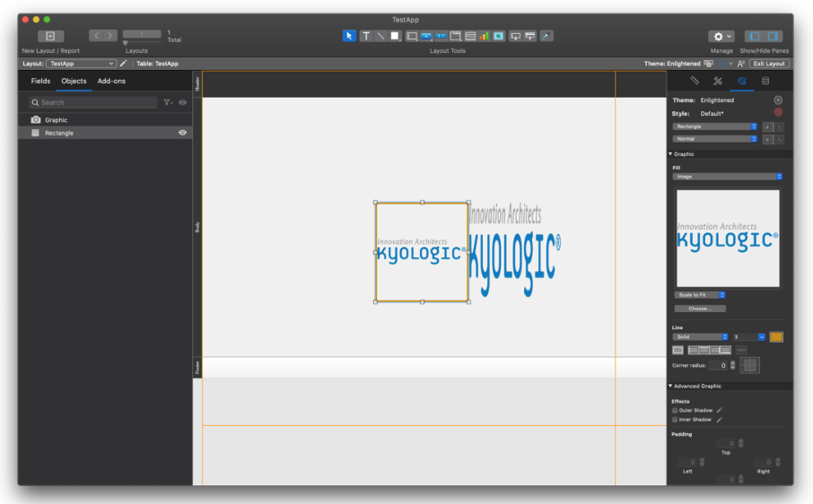Switch to the Add-ons tab
This screenshot has height=504, width=813.
pos(111,81)
